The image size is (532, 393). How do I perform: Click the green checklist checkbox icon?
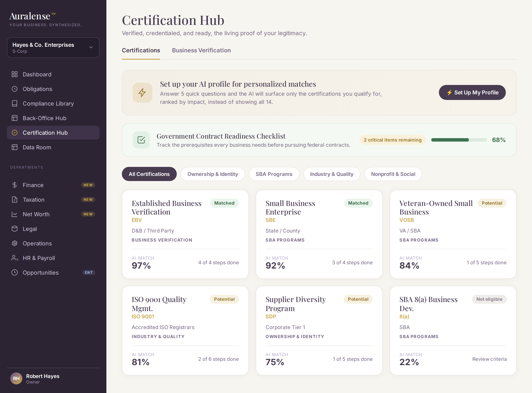click(141, 140)
